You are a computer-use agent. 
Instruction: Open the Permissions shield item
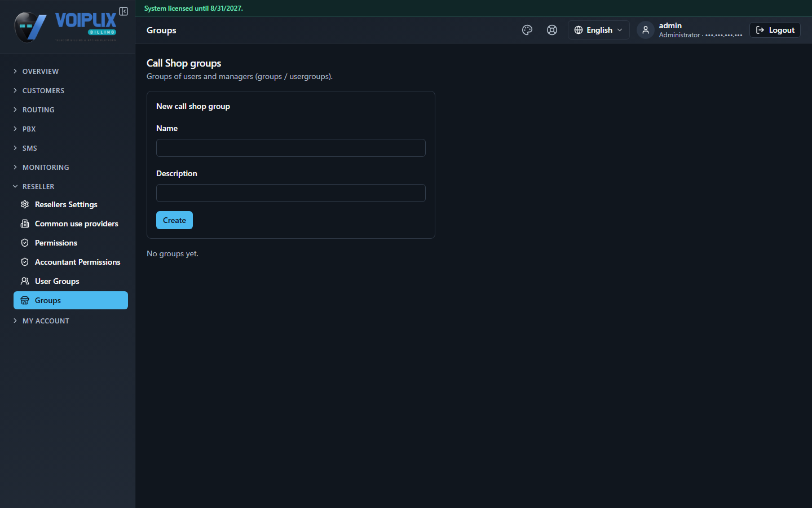click(x=70, y=243)
